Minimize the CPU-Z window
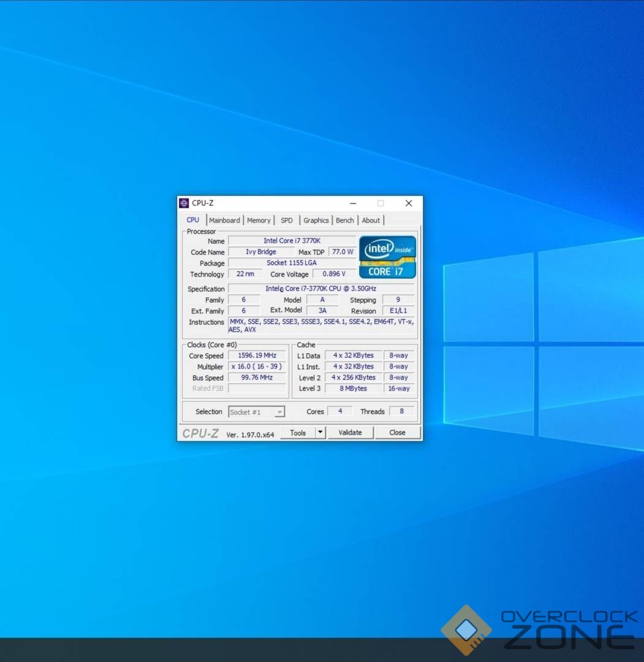 [x=353, y=203]
